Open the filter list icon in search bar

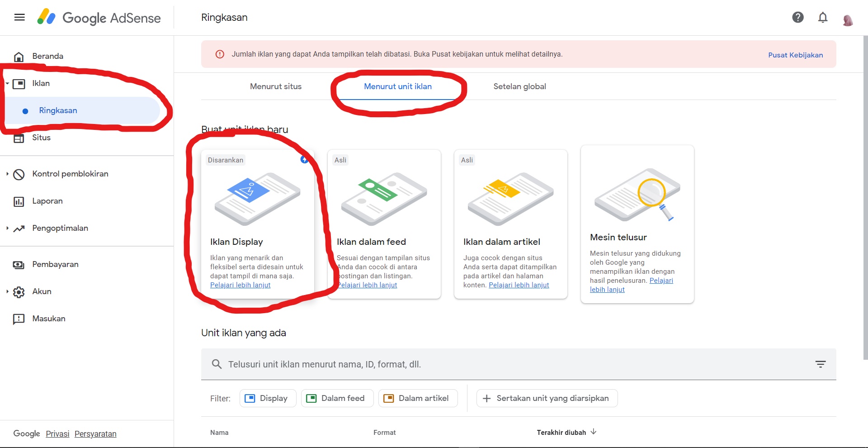click(x=821, y=364)
